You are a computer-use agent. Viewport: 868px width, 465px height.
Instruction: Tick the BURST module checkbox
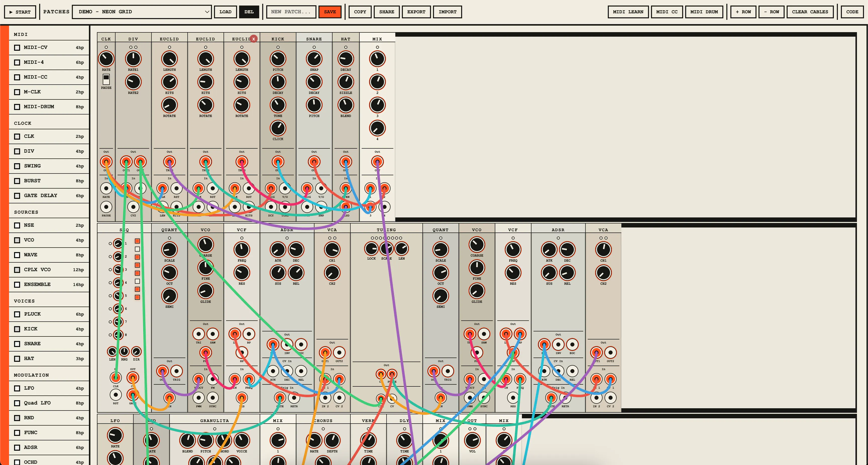point(17,181)
